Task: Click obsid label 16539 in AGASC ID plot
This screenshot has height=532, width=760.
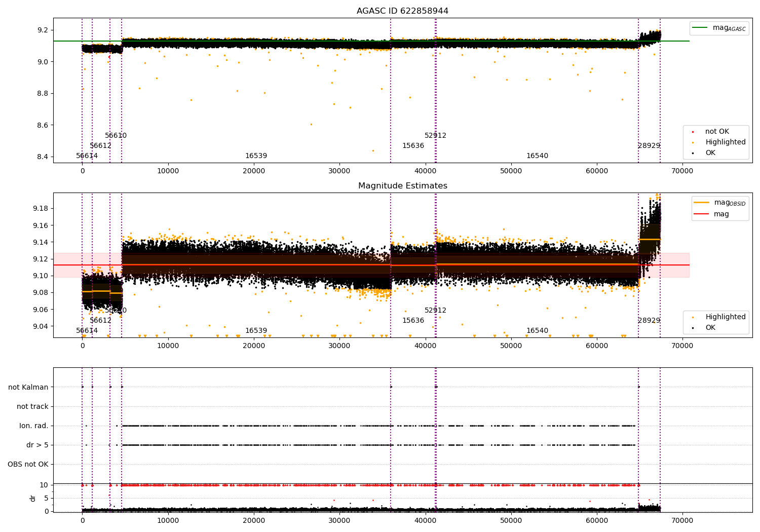Action: 256,156
